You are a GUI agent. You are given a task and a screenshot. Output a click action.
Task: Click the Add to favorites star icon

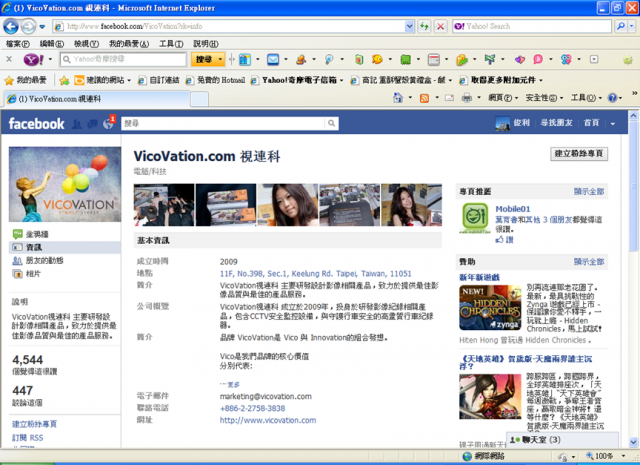(64, 80)
